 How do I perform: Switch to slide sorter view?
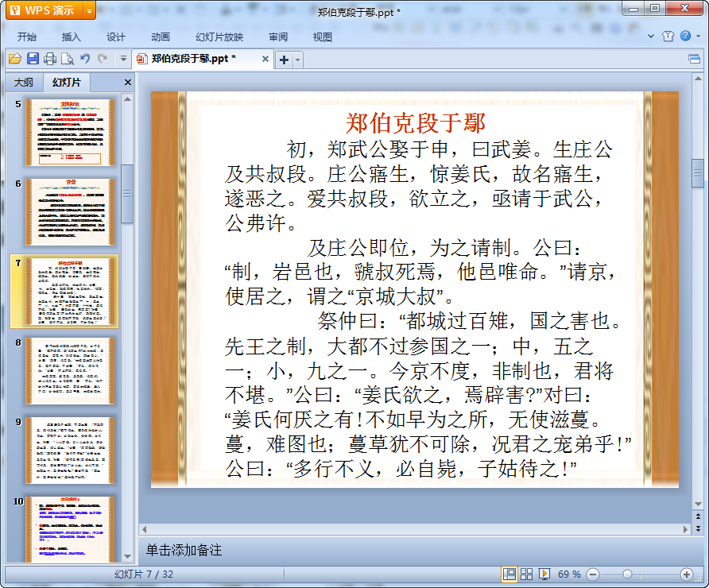[x=526, y=574]
